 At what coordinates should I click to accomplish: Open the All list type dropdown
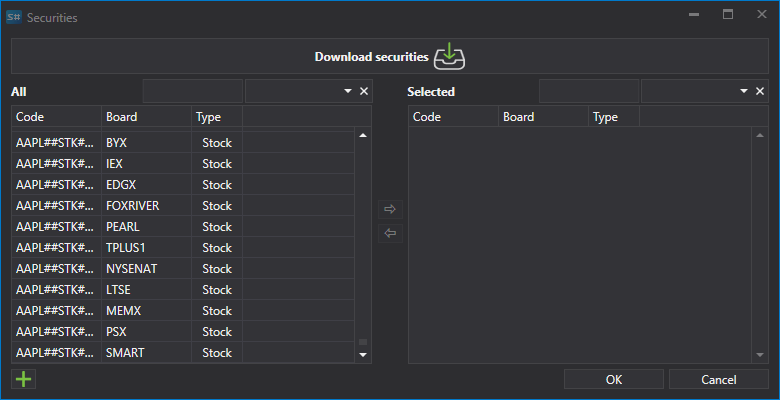coord(348,91)
